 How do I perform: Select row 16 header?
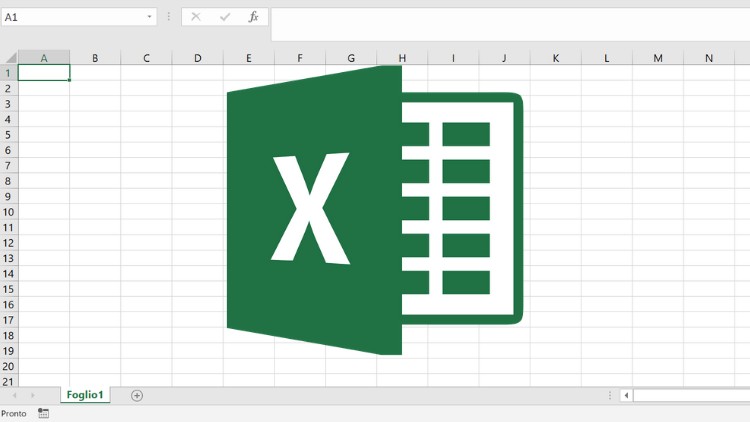(x=9, y=304)
